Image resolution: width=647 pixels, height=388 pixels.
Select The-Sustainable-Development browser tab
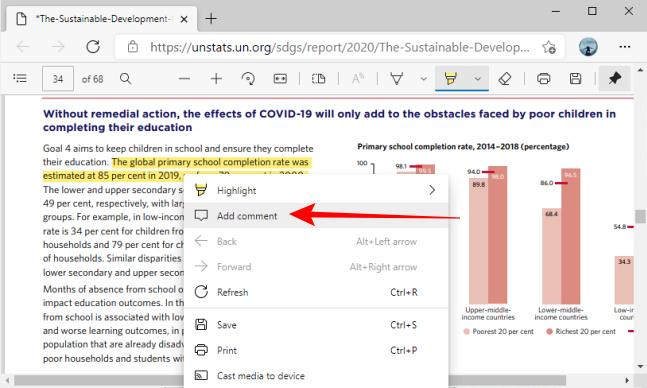(102, 19)
